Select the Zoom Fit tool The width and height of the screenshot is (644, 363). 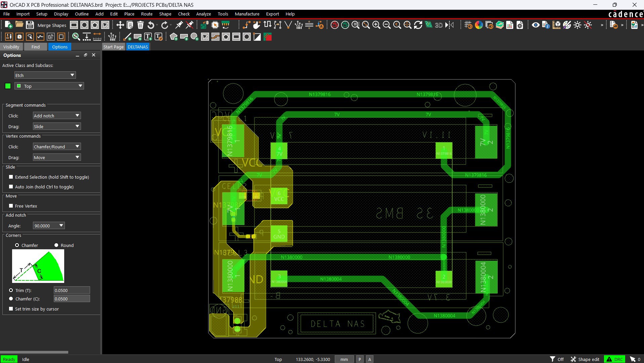pos(356,25)
